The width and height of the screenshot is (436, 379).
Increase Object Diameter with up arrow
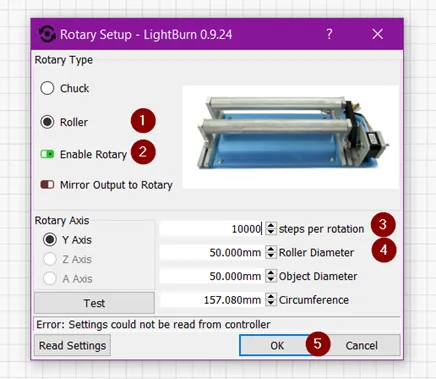[271, 273]
